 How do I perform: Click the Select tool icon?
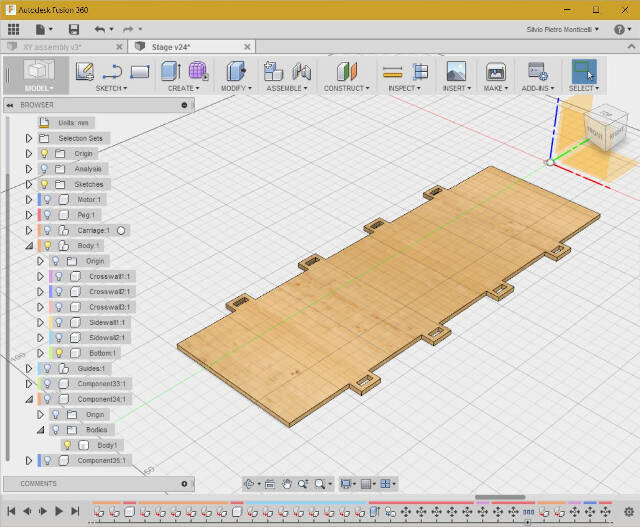[x=584, y=71]
